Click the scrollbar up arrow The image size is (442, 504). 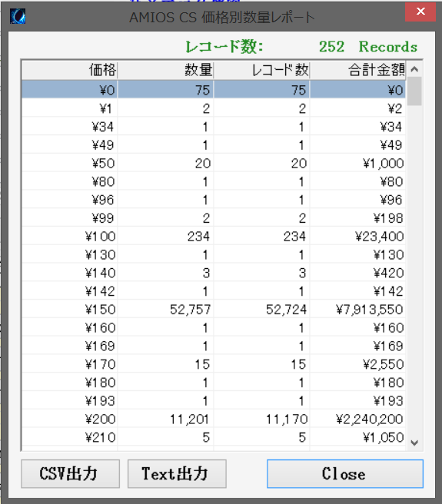pos(414,69)
